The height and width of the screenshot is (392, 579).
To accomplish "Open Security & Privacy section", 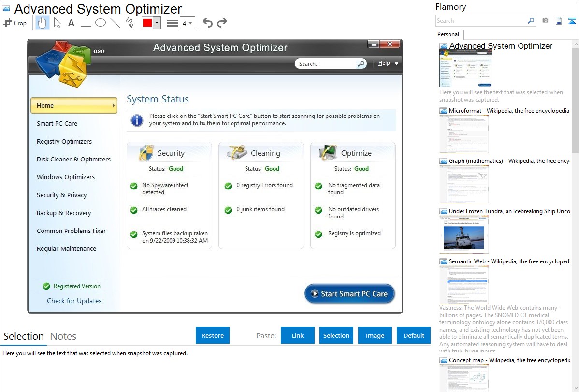I will [62, 195].
